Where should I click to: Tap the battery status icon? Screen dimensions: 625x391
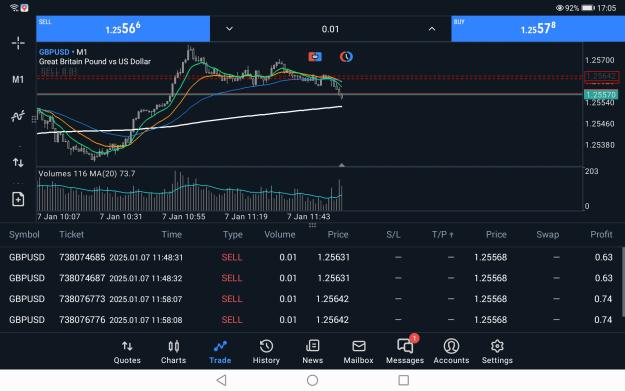tap(588, 8)
